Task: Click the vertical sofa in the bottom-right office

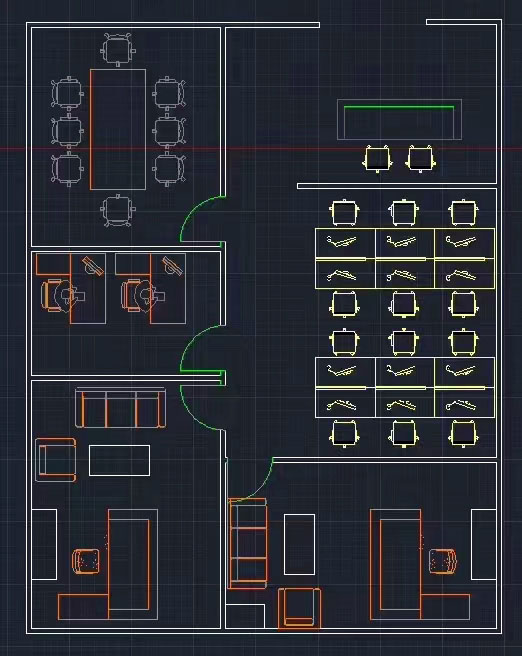Action: point(248,543)
